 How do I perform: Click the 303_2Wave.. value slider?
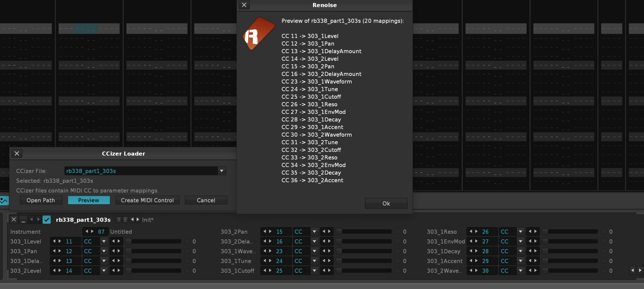pos(570,271)
